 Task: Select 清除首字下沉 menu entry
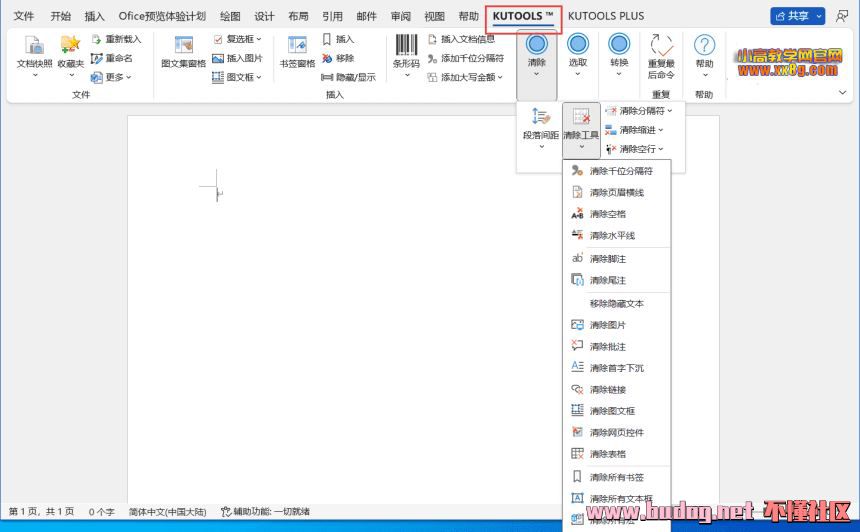[x=616, y=368]
